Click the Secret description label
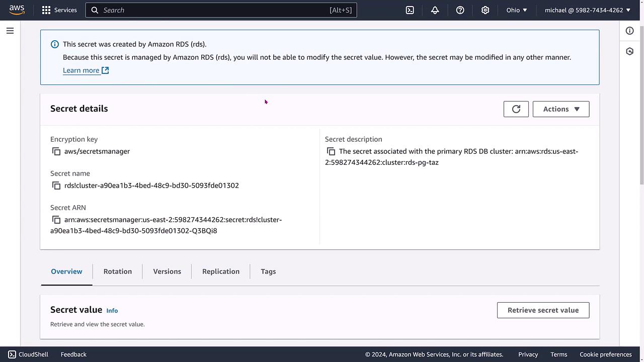The height and width of the screenshot is (362, 644). click(354, 139)
